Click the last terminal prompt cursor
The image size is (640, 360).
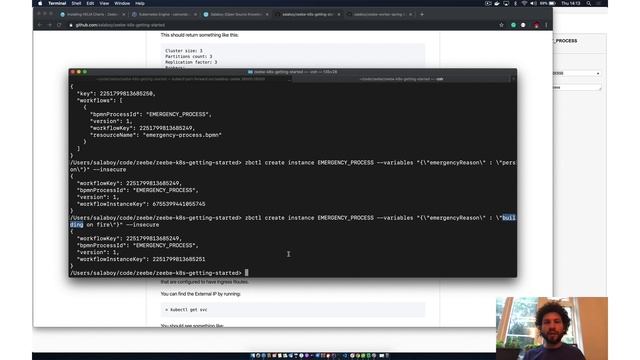(247, 273)
